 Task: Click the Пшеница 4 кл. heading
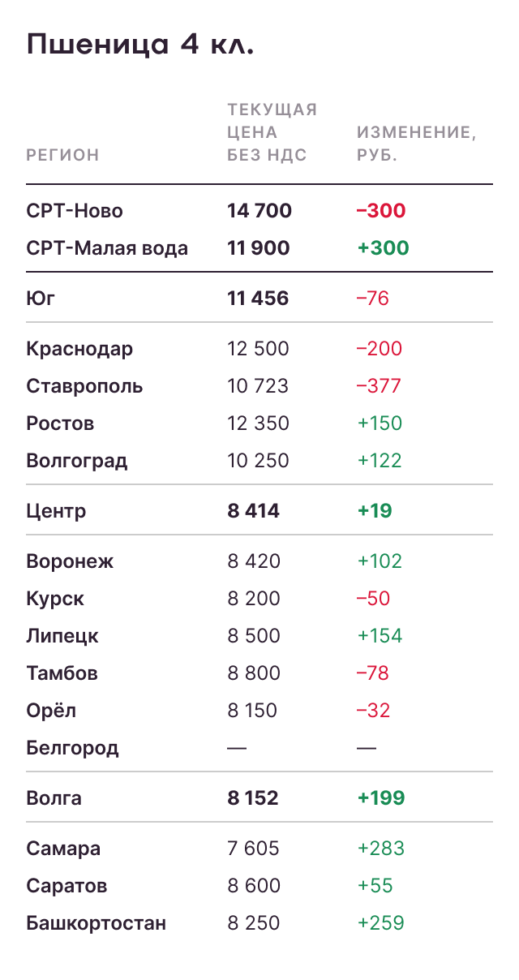coord(140,45)
